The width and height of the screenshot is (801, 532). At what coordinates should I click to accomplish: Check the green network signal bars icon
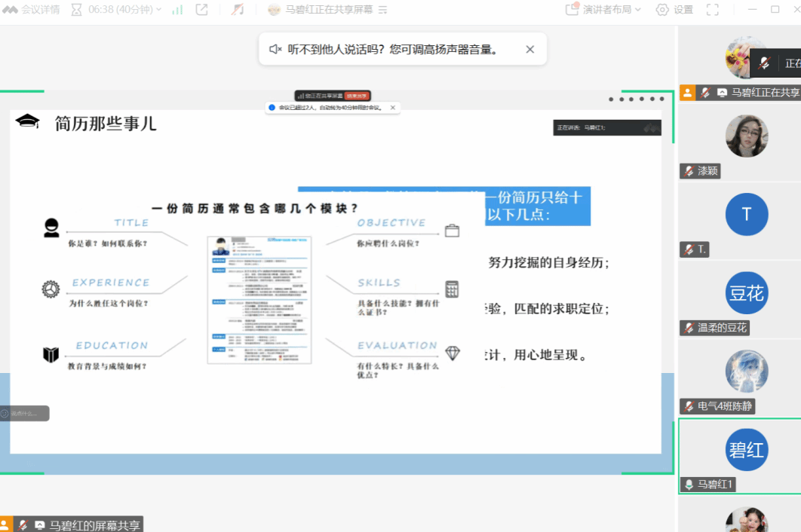[x=177, y=10]
